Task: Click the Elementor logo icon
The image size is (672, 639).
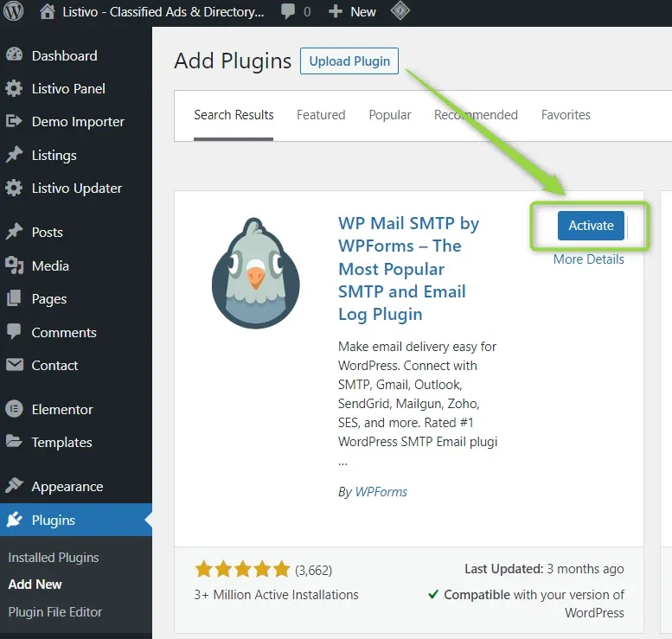Action: [x=14, y=409]
